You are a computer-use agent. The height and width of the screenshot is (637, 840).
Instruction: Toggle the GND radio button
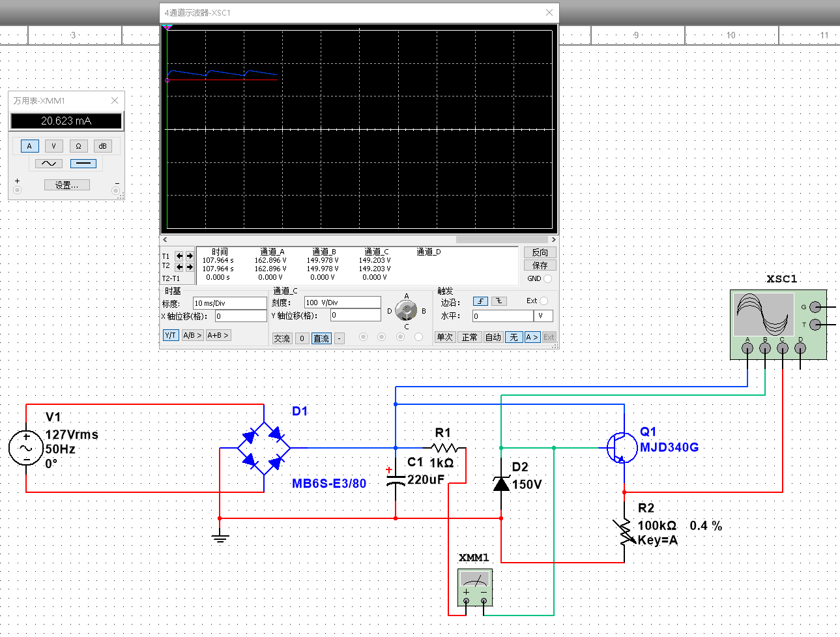[547, 278]
